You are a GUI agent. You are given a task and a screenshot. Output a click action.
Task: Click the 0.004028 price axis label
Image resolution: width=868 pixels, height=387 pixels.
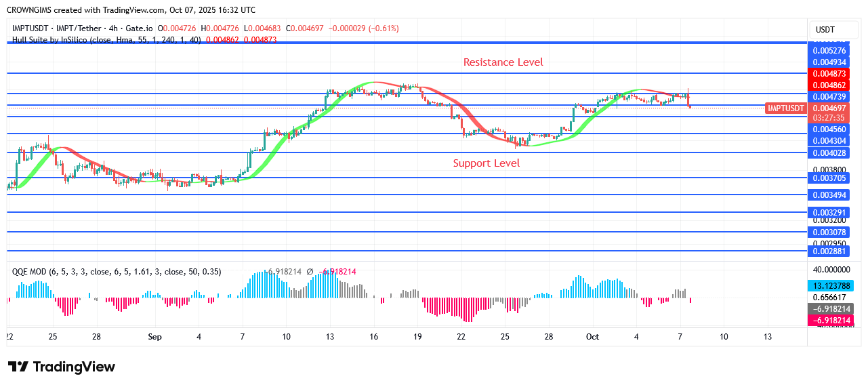(x=830, y=153)
